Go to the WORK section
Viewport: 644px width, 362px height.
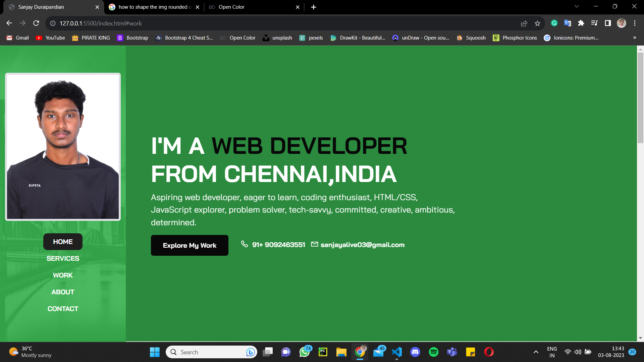[x=63, y=275]
